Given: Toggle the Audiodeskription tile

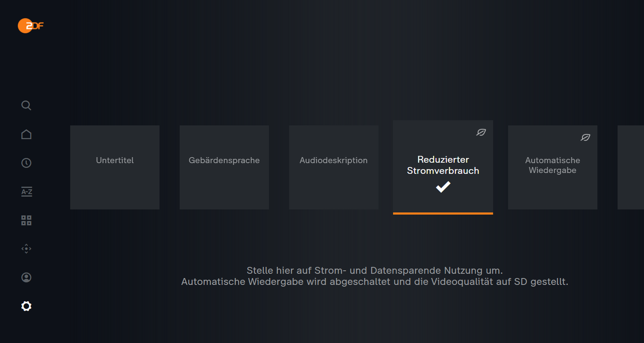Looking at the screenshot, I should [x=334, y=167].
